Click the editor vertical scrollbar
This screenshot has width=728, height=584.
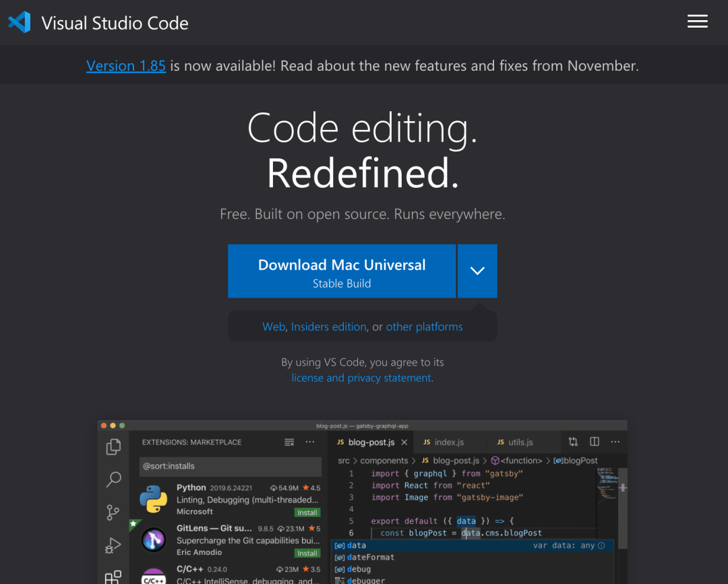[623, 508]
